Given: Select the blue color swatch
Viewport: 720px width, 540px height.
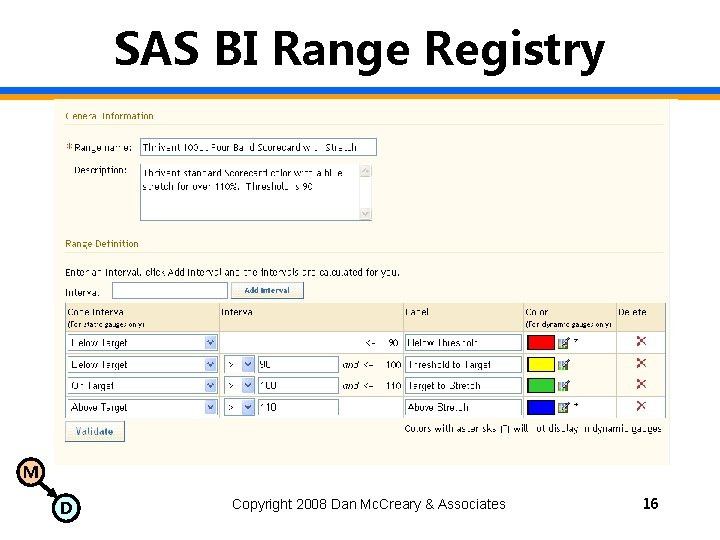Looking at the screenshot, I should pos(540,407).
